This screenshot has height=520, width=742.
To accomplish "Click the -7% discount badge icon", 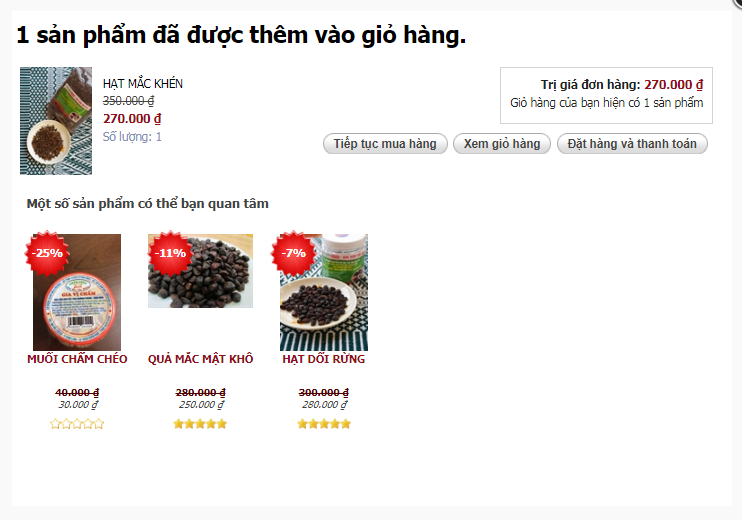I will tap(293, 253).
